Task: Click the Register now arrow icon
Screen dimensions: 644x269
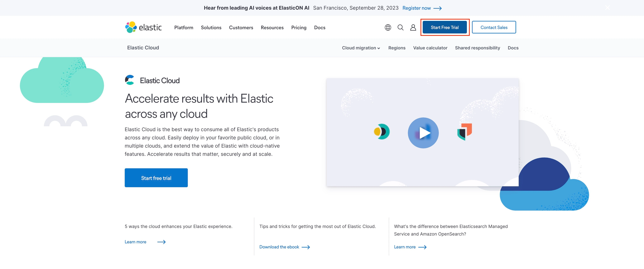Action: (x=438, y=8)
